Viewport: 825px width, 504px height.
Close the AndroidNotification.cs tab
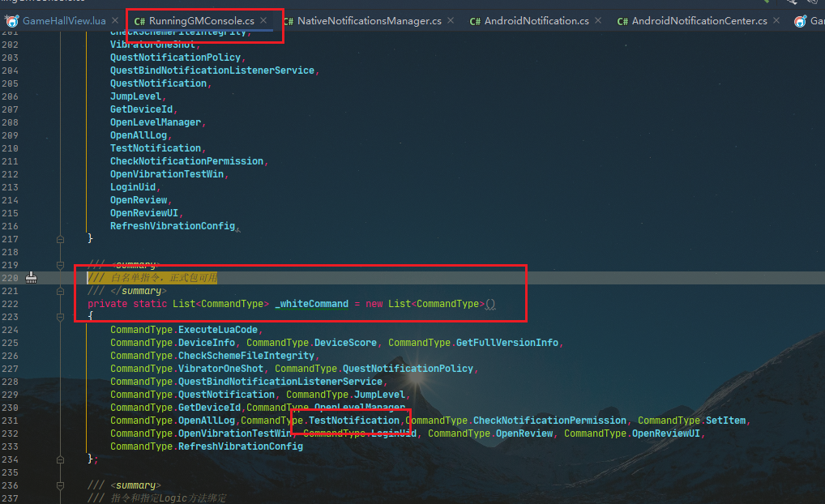click(x=598, y=20)
